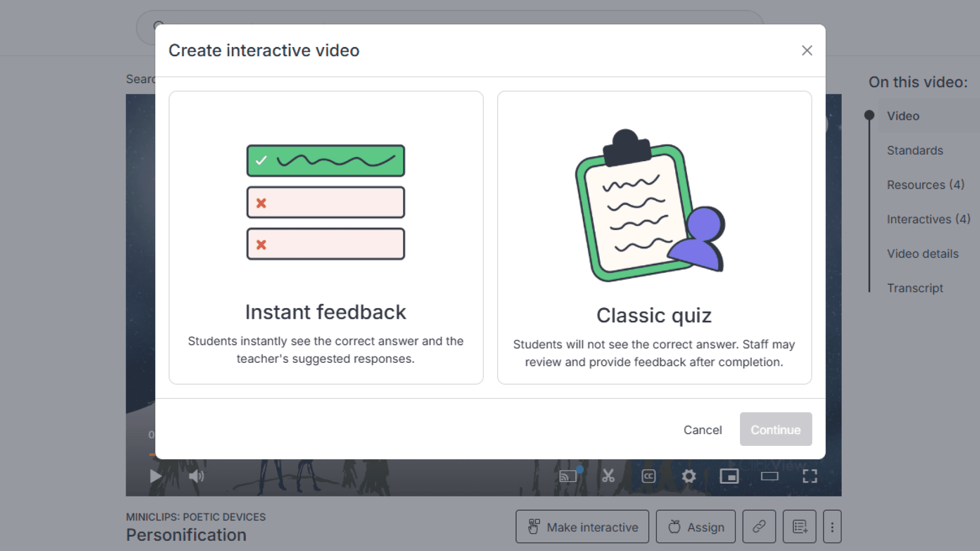Close the Create interactive video dialog
This screenshot has width=980, height=551.
coord(806,51)
